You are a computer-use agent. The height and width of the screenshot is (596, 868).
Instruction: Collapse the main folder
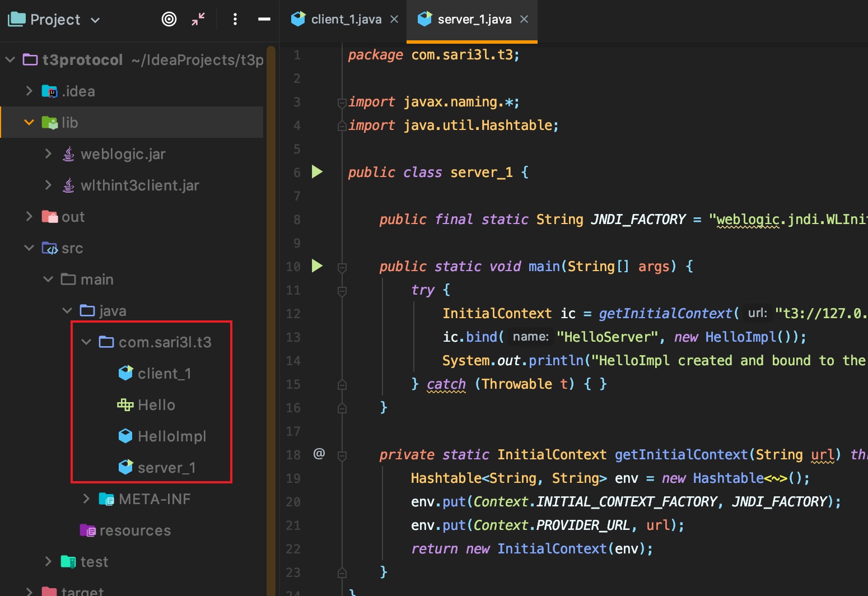tap(48, 279)
